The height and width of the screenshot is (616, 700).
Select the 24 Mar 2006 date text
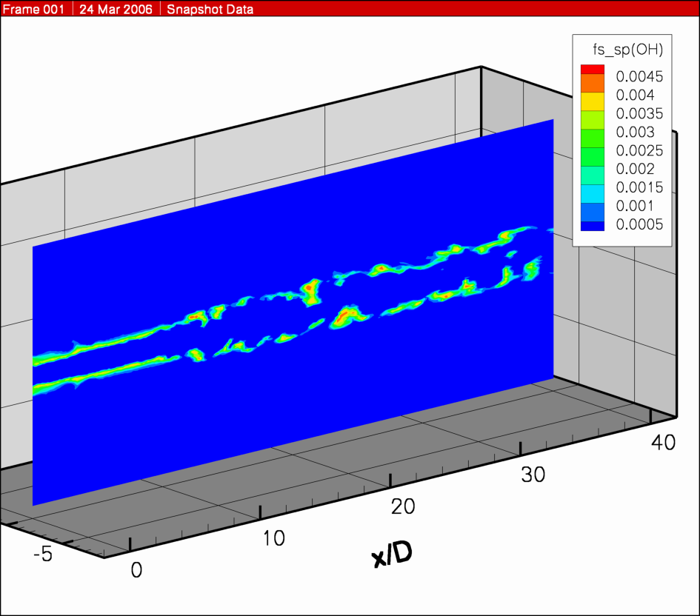click(x=117, y=10)
